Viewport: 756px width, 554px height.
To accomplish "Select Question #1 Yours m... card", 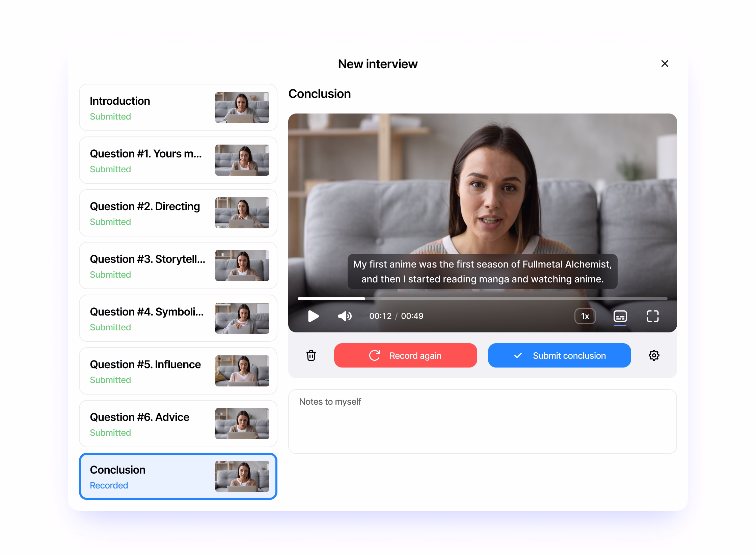I will (178, 160).
